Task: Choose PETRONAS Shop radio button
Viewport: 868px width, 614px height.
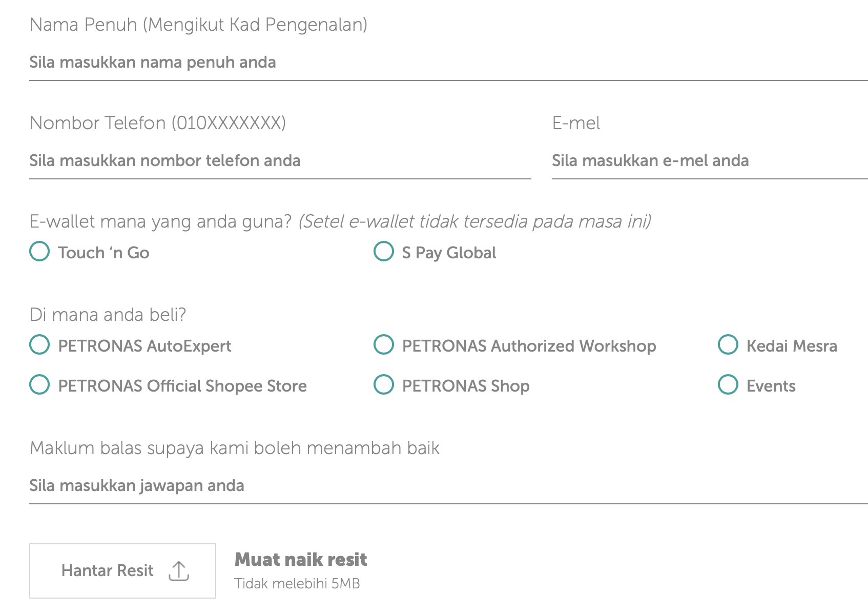Action: point(384,385)
